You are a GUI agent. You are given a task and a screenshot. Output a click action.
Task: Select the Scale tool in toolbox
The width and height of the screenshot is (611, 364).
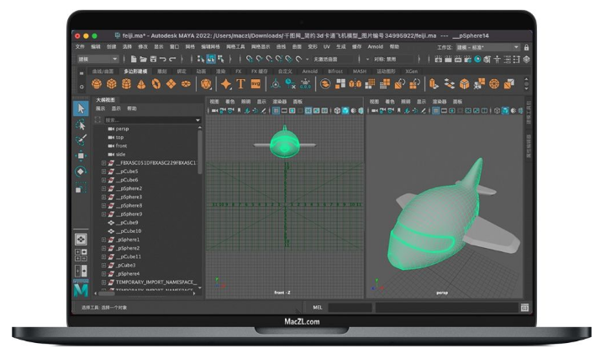point(81,187)
